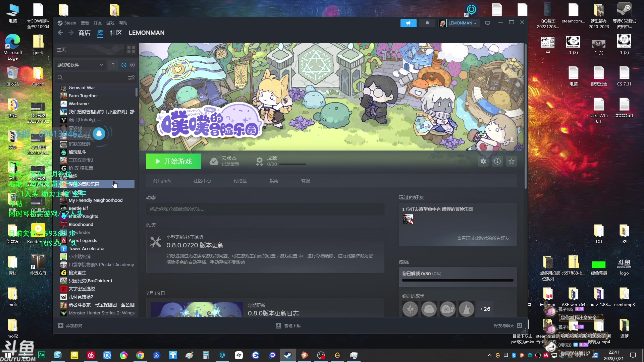Go back with the left arrow
This screenshot has width=644, height=362.
pyautogui.click(x=60, y=33)
